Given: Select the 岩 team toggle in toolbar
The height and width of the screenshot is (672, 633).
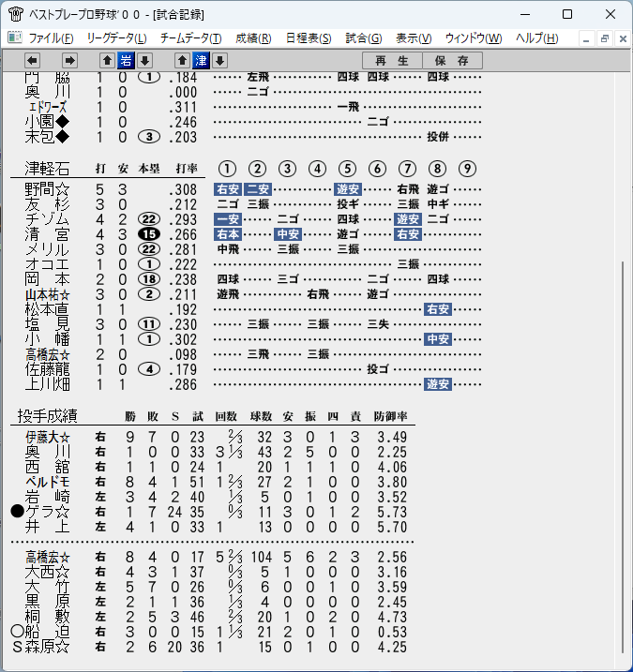Looking at the screenshot, I should click(126, 60).
